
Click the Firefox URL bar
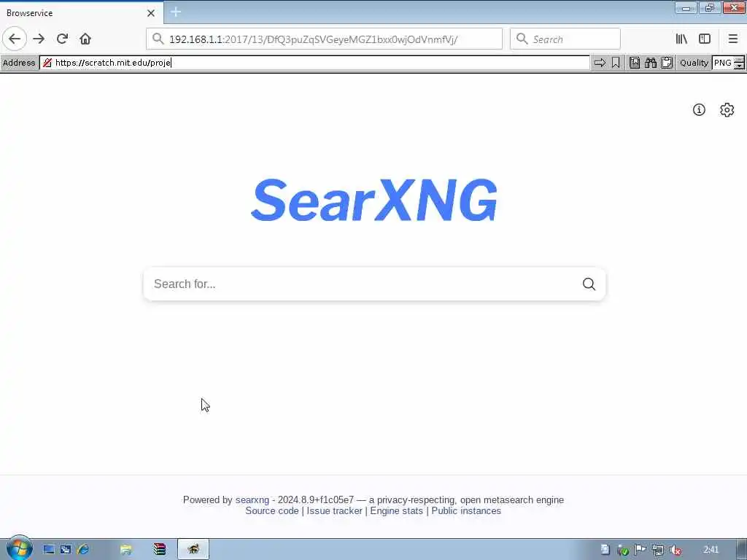click(x=324, y=39)
